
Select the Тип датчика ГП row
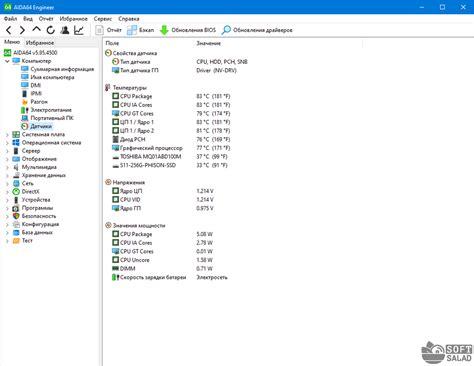click(x=174, y=70)
